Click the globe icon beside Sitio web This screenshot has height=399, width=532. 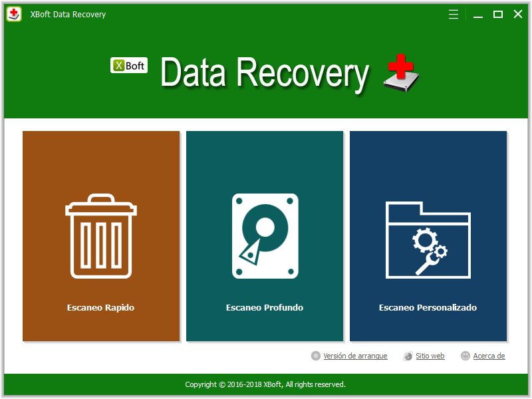(x=408, y=356)
